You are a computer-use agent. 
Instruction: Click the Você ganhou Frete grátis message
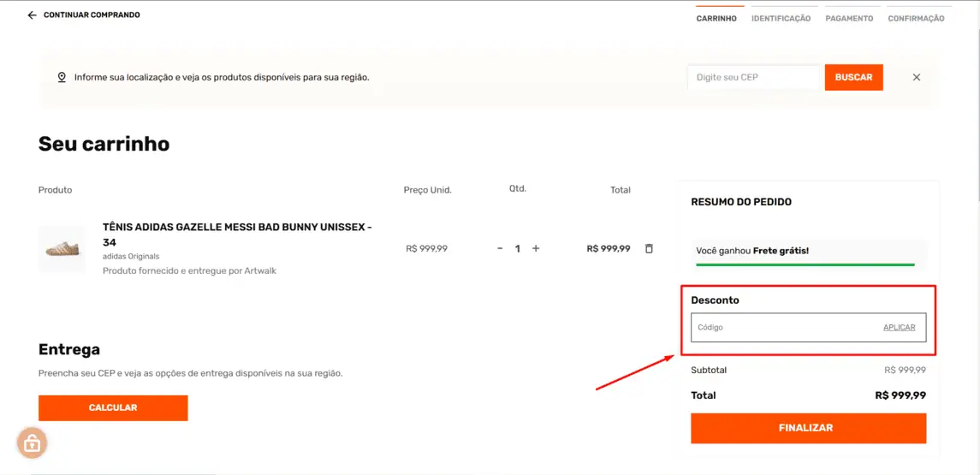coord(752,251)
